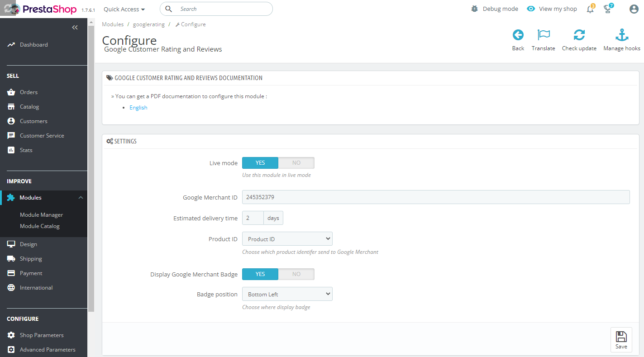Open Design in the sidebar
The image size is (644, 357).
pos(28,244)
